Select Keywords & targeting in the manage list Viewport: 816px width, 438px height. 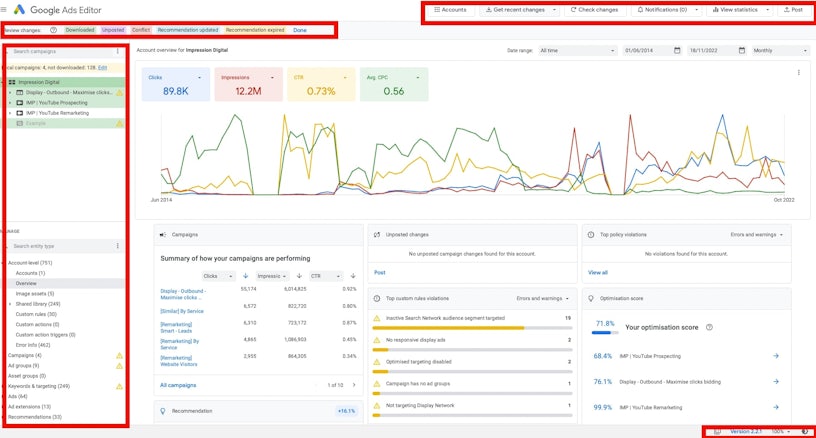click(x=38, y=385)
